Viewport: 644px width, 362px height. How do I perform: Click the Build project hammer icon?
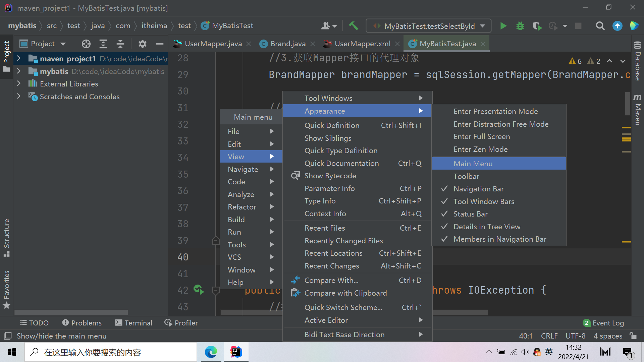(354, 26)
